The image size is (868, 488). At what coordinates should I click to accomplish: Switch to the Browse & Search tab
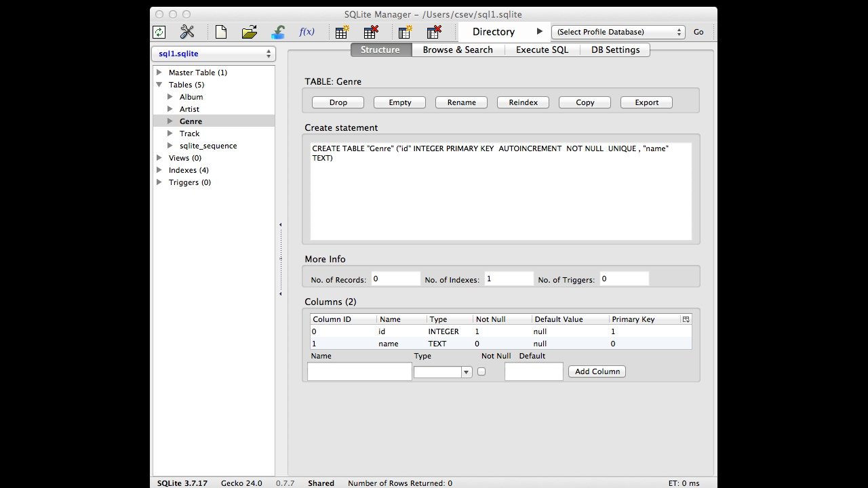point(458,49)
